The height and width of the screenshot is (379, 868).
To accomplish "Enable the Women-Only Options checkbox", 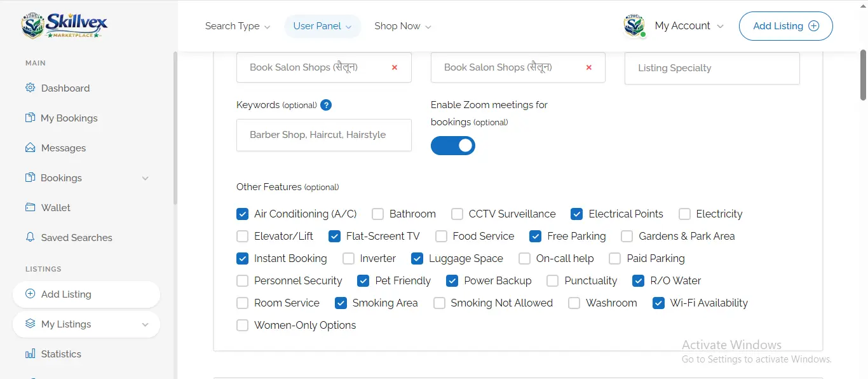I will 242,325.
